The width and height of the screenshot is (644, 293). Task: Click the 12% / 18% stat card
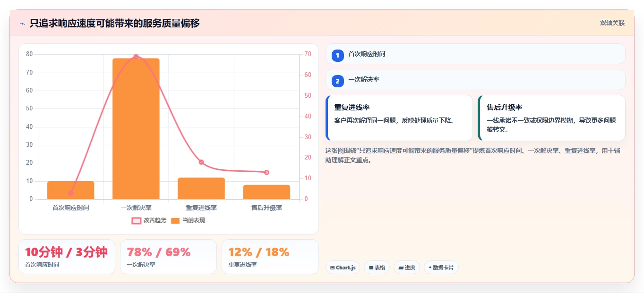click(270, 257)
